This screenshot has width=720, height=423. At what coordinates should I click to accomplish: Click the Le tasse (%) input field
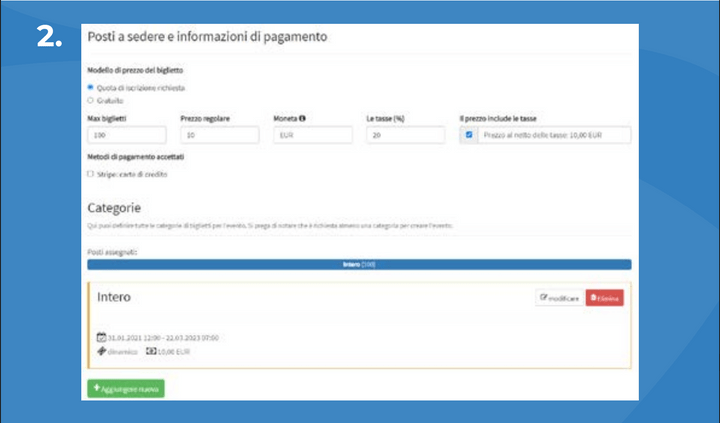[405, 135]
